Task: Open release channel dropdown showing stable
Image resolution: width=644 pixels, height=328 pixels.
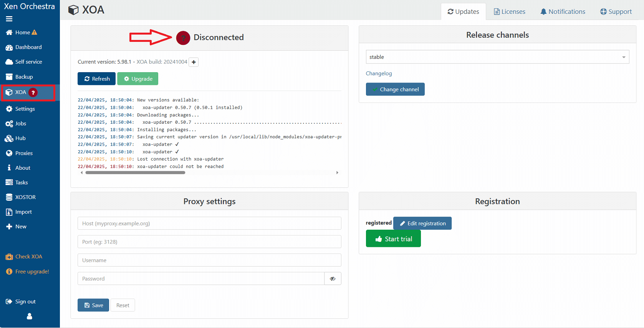Action: click(497, 57)
